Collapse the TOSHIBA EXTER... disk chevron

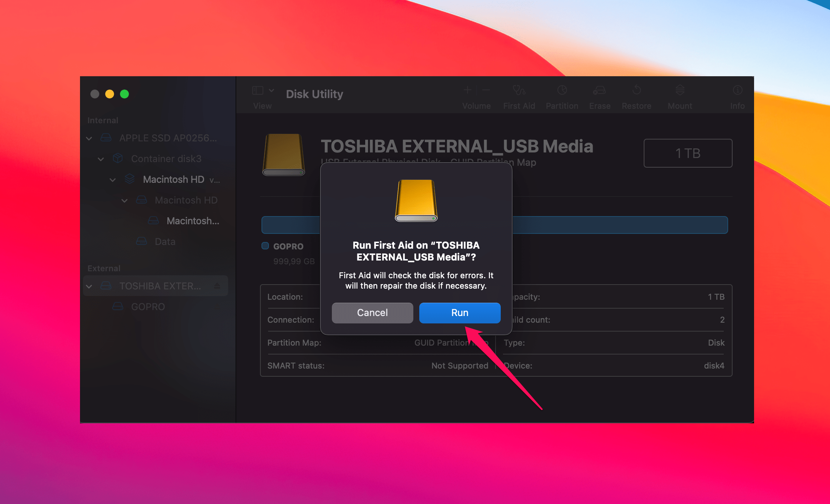click(x=89, y=286)
